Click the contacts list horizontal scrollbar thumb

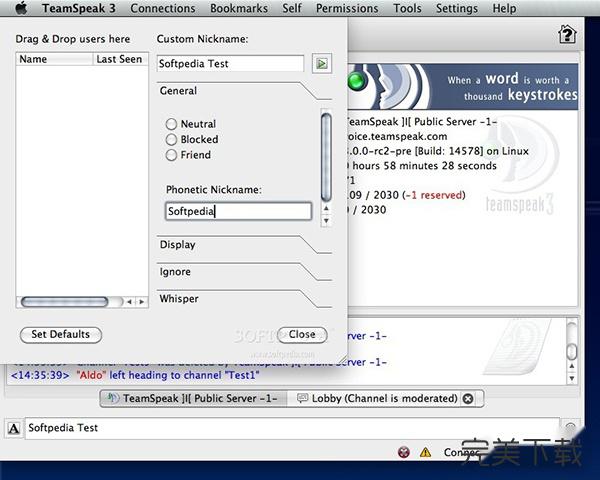click(x=64, y=302)
